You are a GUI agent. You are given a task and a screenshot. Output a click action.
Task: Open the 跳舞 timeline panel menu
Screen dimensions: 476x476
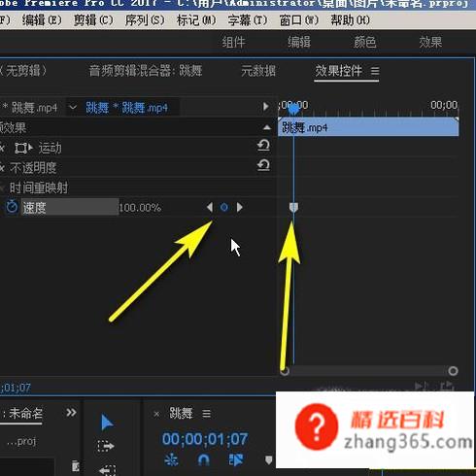pyautogui.click(x=207, y=414)
